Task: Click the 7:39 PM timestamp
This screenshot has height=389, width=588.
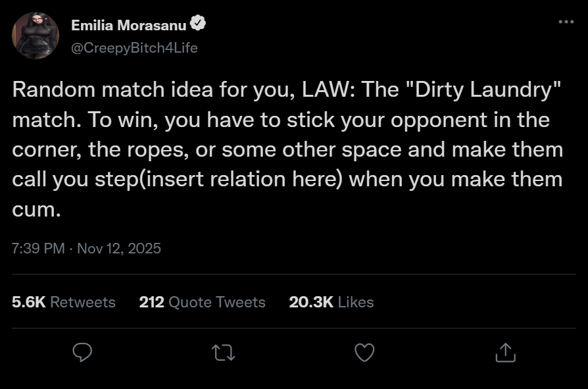Action: pyautogui.click(x=38, y=248)
